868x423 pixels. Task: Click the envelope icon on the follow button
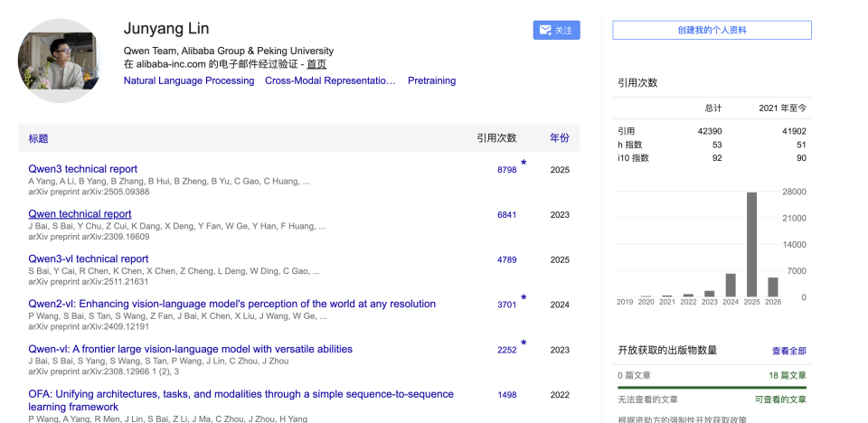(545, 31)
